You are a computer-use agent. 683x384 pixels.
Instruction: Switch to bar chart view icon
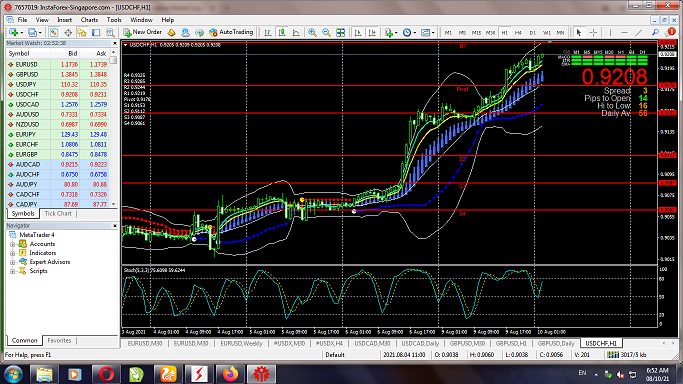tap(268, 32)
